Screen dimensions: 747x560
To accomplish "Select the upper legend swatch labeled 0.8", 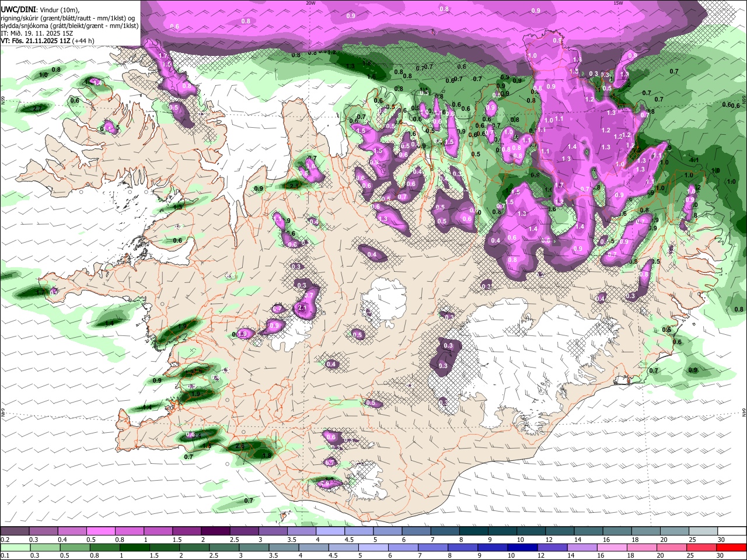I will (x=129, y=531).
